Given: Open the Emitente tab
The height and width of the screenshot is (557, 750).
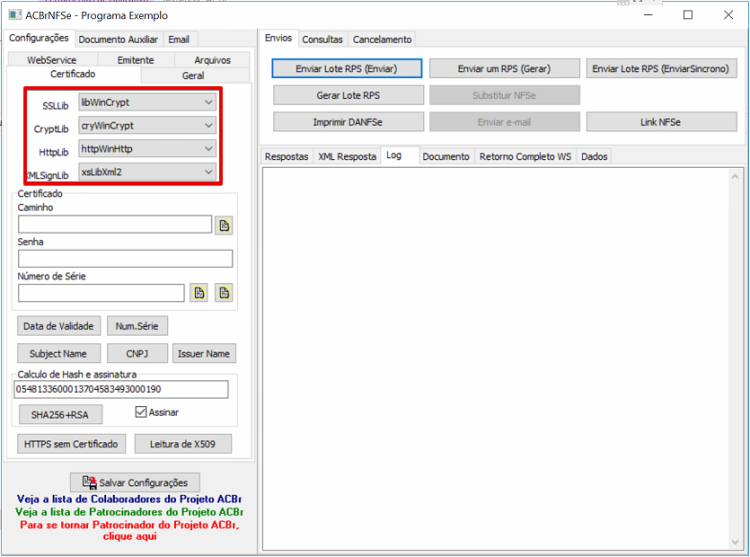Looking at the screenshot, I should 136,60.
